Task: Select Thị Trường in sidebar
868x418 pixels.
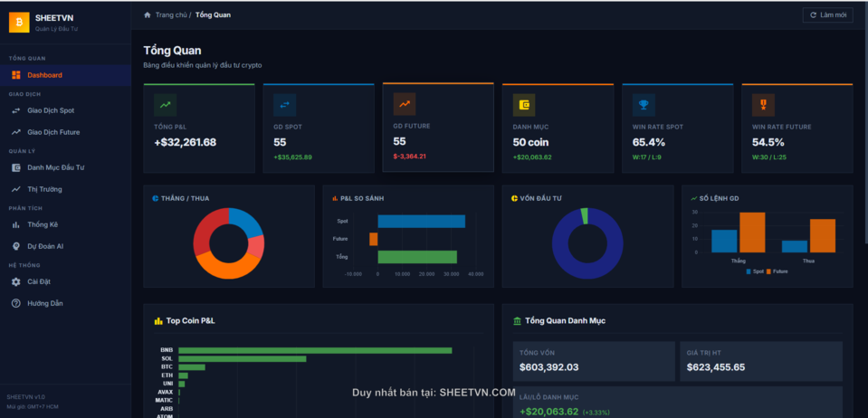Action: point(44,189)
